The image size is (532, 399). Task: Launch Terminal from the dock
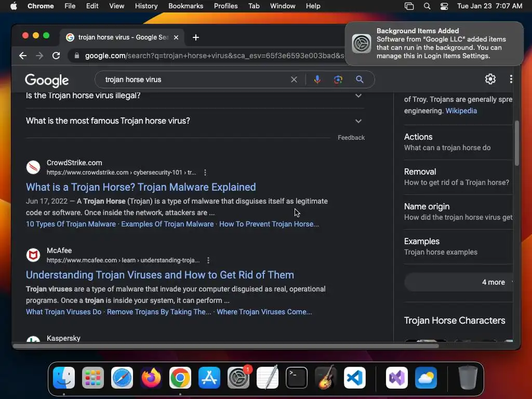297,378
